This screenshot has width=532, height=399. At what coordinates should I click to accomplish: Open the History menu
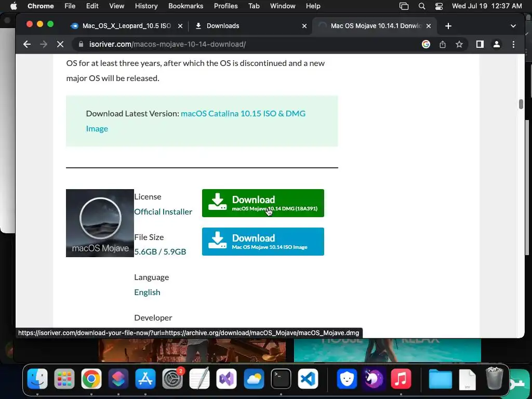(146, 6)
